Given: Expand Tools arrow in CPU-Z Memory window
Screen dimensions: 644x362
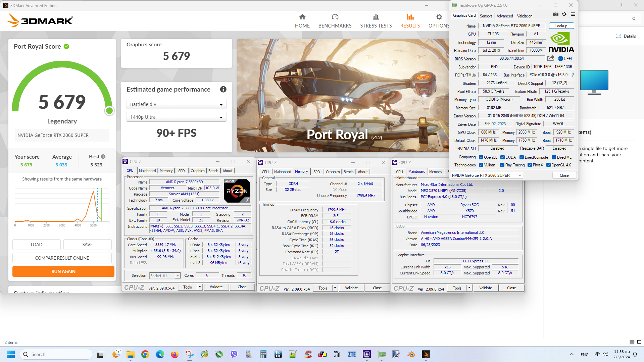Looking at the screenshot, I should click(x=335, y=288).
